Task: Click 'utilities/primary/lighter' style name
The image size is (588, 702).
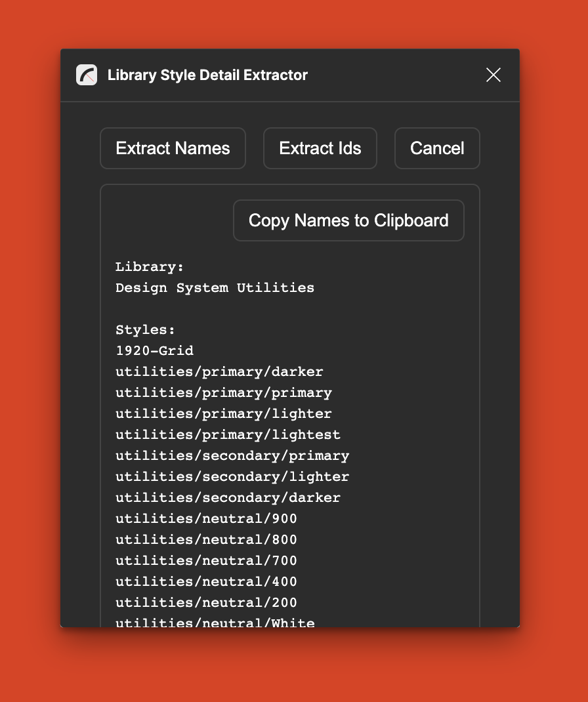Action: 224,414
